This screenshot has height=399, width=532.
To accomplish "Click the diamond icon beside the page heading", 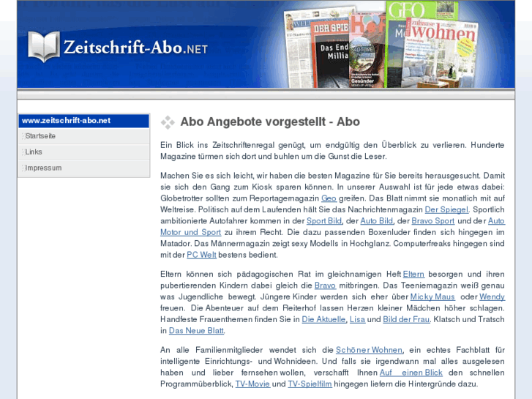I will pos(168,122).
